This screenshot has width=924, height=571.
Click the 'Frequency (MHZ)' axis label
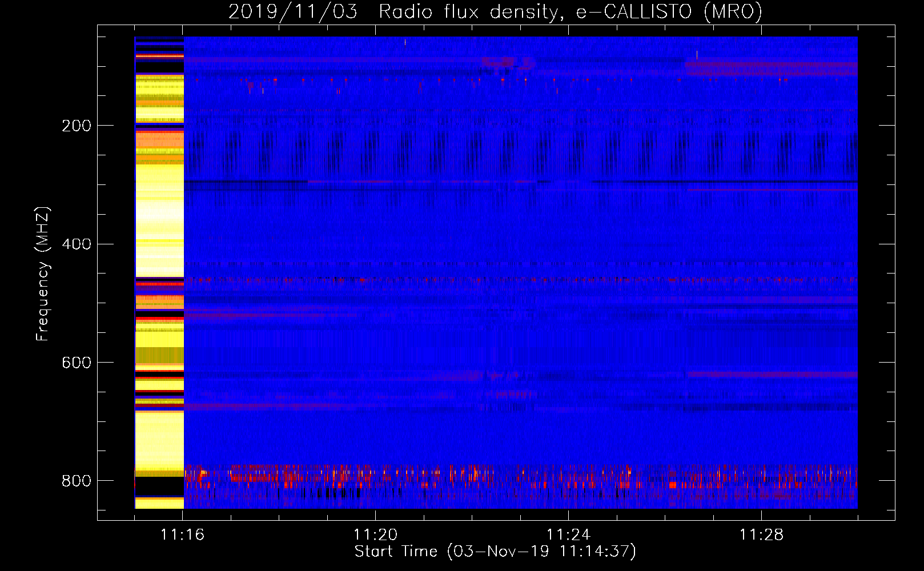(43, 274)
